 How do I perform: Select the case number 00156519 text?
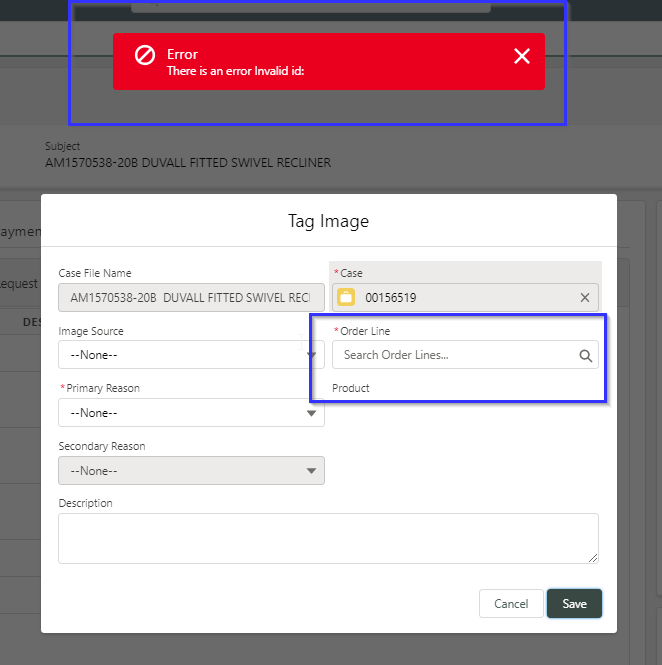point(391,297)
